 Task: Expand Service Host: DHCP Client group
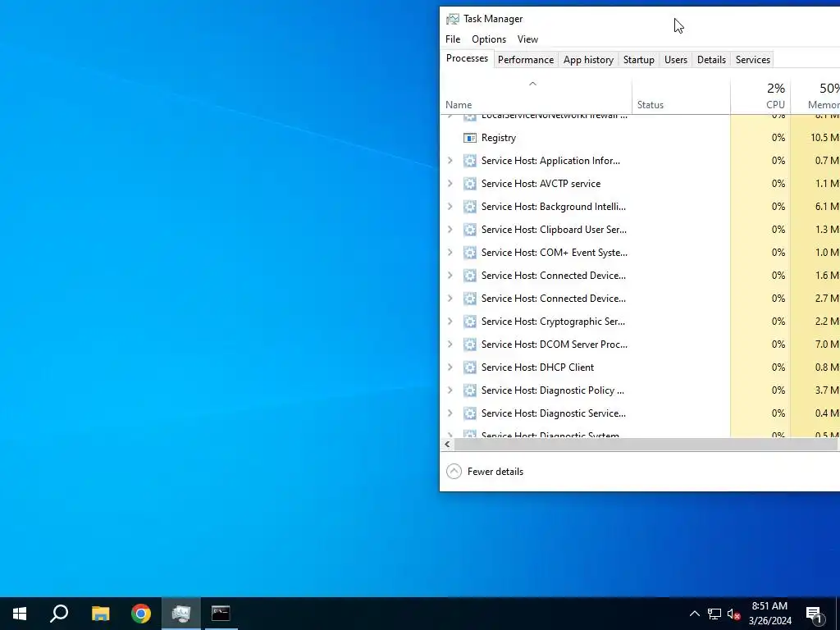tap(450, 367)
